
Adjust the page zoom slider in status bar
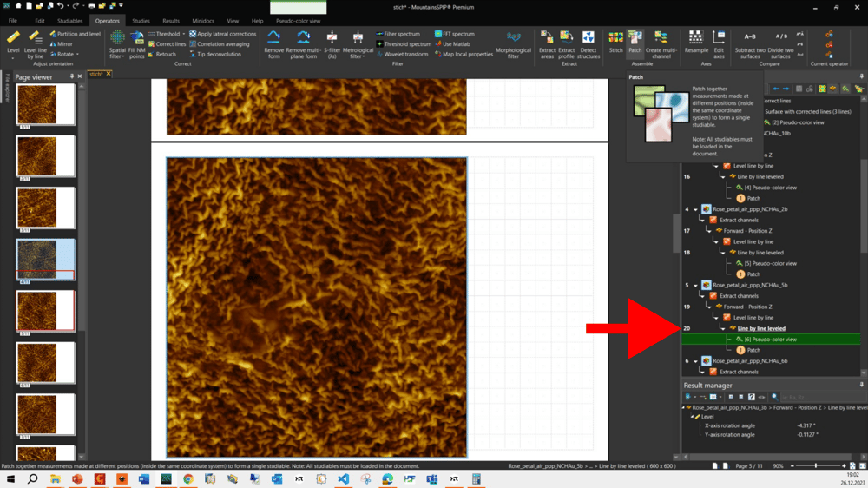818,465
